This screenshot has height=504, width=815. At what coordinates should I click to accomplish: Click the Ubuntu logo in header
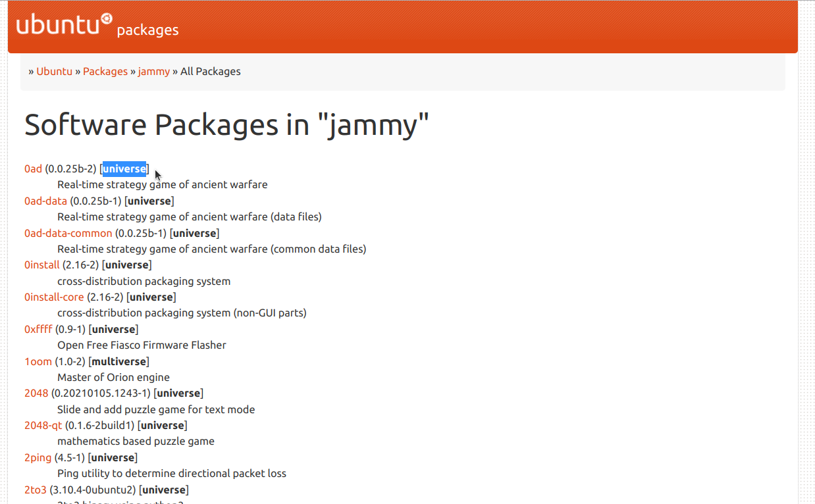[x=64, y=24]
